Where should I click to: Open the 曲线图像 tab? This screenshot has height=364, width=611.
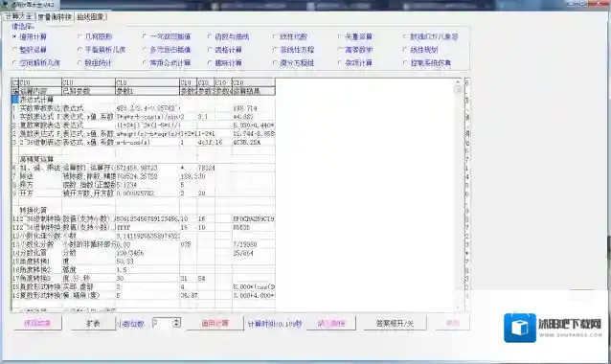tap(90, 16)
